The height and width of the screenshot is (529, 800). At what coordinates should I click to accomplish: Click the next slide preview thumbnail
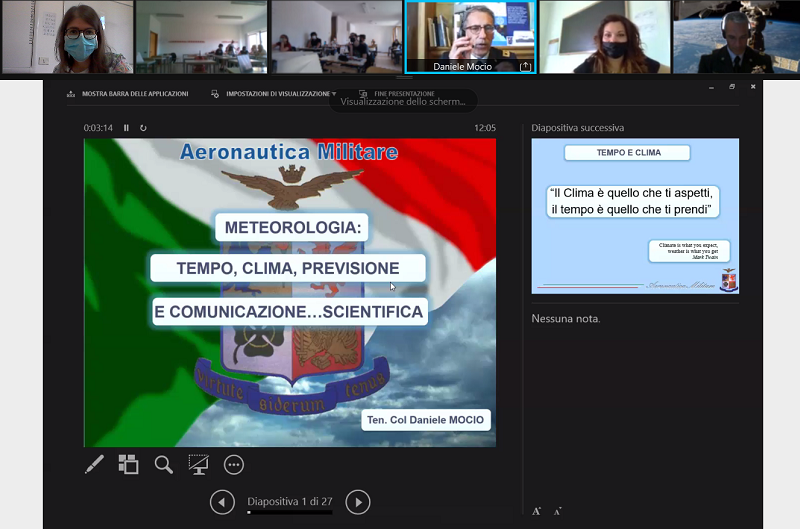(635, 216)
